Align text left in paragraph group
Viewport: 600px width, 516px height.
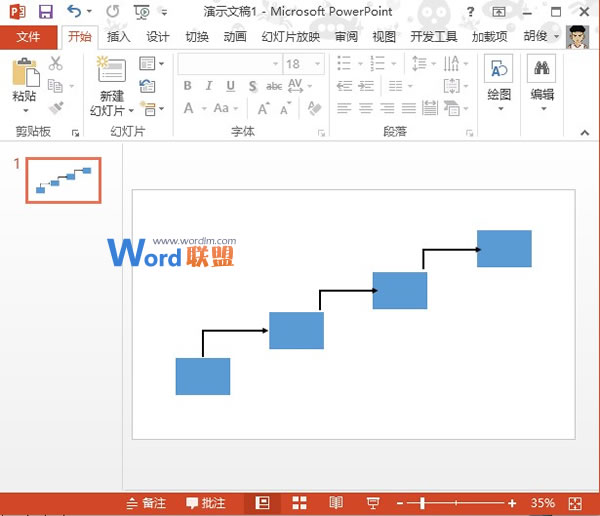tap(344, 109)
